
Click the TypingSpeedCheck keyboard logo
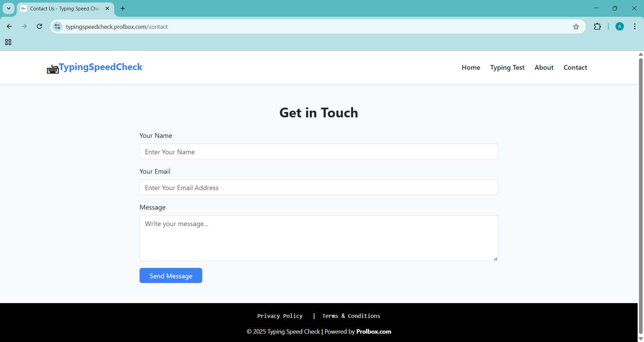[x=53, y=69]
